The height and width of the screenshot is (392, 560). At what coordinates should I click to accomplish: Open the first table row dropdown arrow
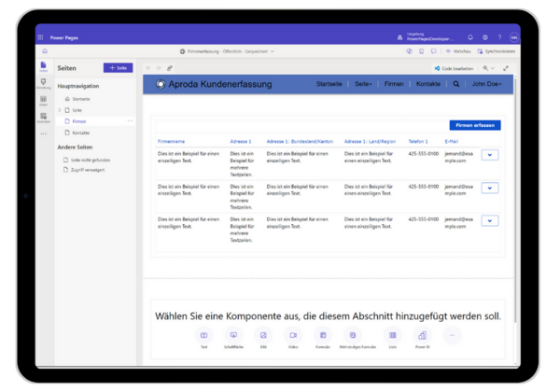pyautogui.click(x=490, y=157)
